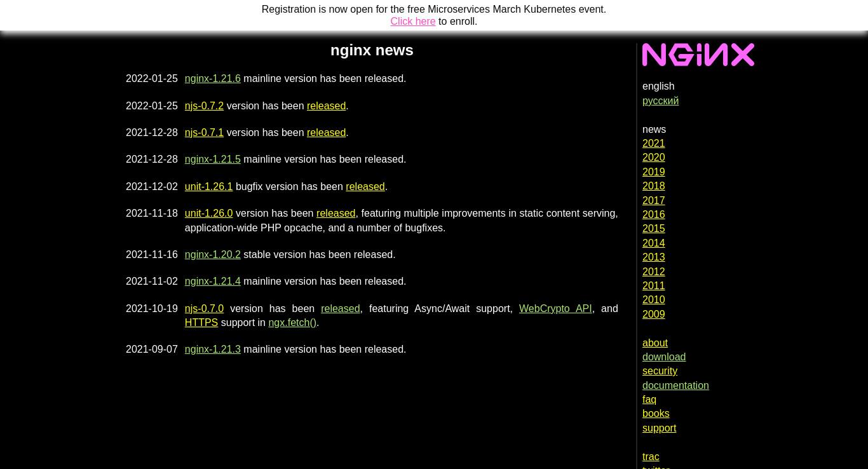
Task: Open the books link
Action: [656, 413]
